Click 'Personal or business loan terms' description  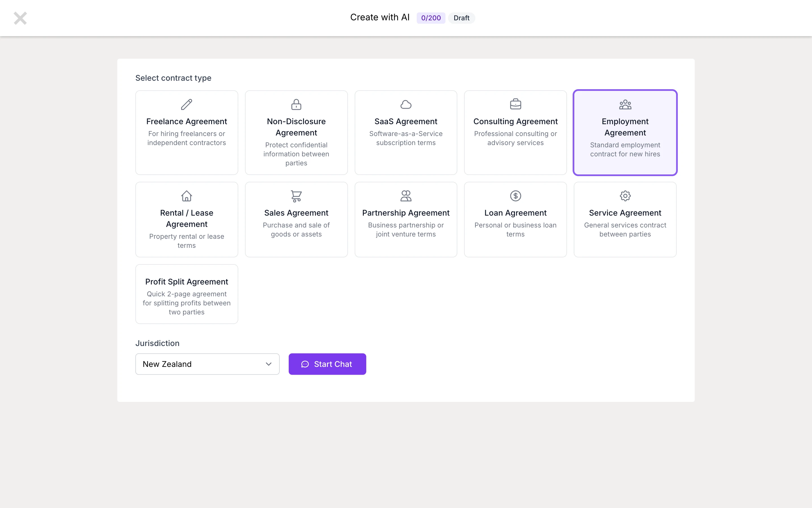(x=515, y=229)
